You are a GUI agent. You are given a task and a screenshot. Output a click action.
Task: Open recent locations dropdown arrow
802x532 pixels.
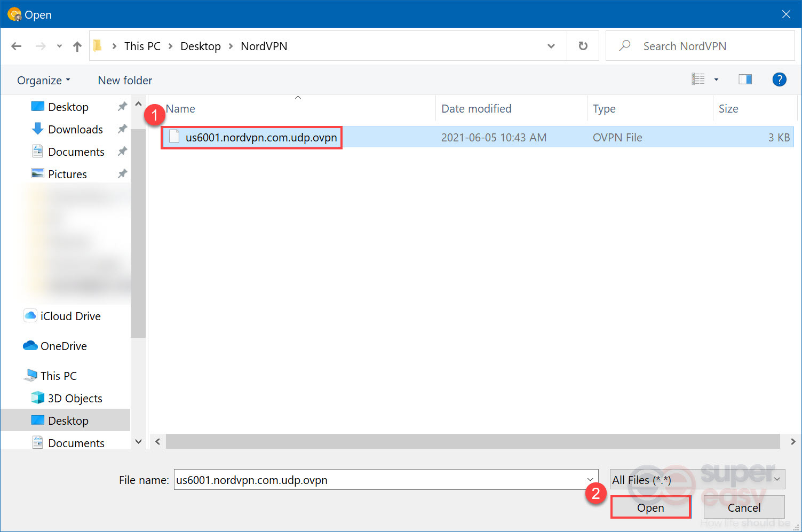point(59,46)
